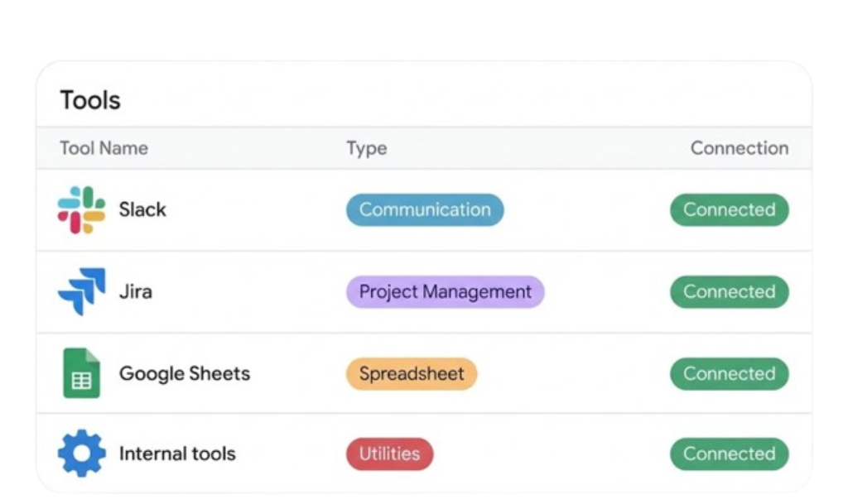The width and height of the screenshot is (848, 504).
Task: Toggle the Connected status for Google Sheets
Action: click(x=729, y=373)
